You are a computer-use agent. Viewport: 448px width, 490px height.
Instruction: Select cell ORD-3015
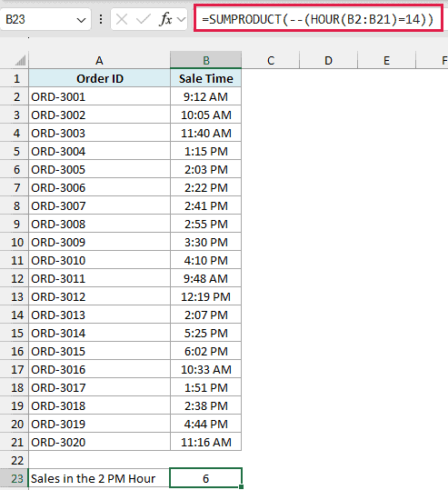(99, 351)
